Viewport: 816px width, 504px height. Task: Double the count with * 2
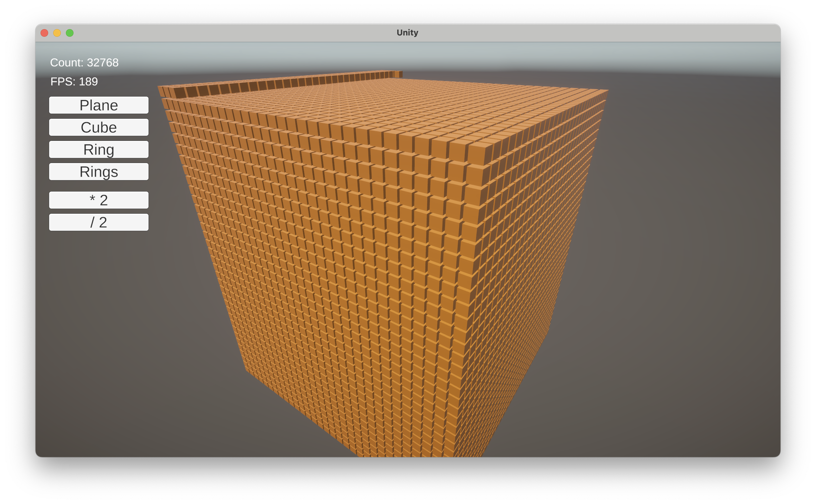click(x=99, y=200)
